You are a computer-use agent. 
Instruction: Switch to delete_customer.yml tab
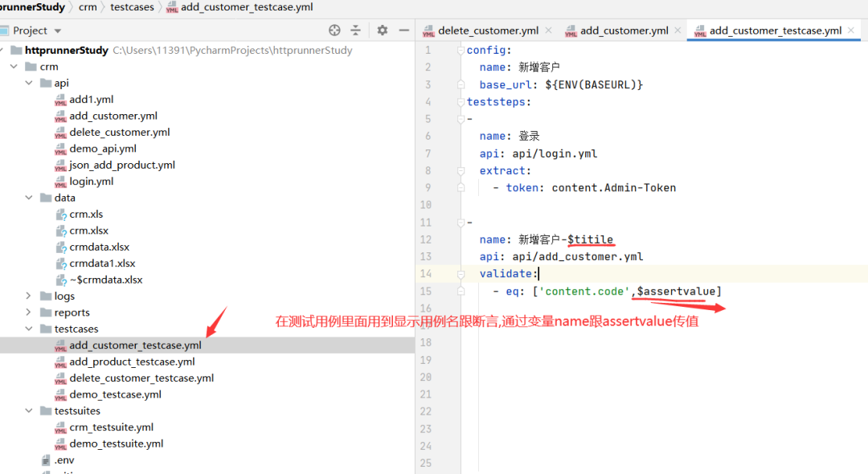pyautogui.click(x=488, y=31)
